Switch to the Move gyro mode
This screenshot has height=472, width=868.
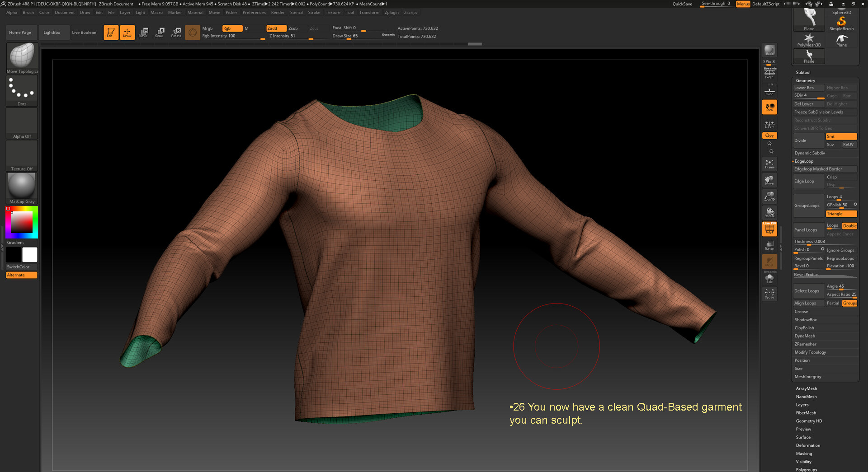pyautogui.click(x=143, y=32)
